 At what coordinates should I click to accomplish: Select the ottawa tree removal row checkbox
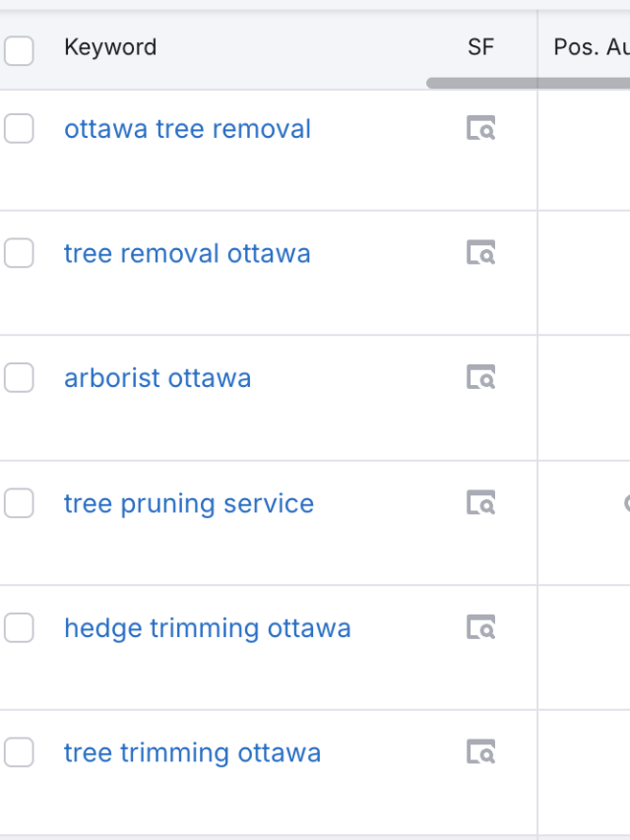click(x=19, y=128)
